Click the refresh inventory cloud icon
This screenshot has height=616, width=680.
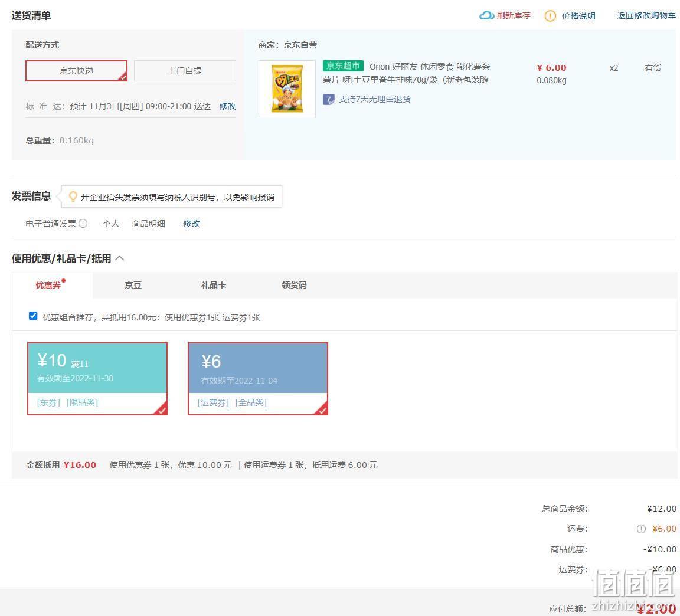coord(486,15)
